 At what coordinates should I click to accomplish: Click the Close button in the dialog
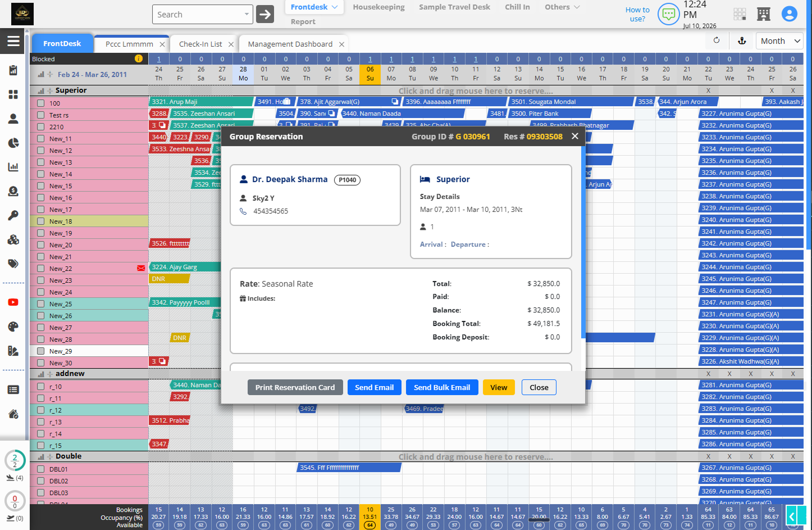(539, 387)
